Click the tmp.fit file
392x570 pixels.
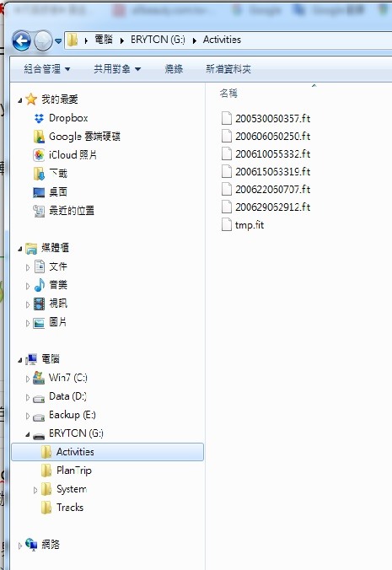[x=250, y=225]
